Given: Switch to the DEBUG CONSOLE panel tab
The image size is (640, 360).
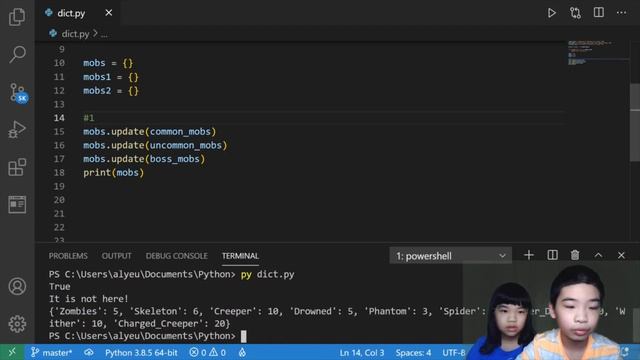Looking at the screenshot, I should [176, 256].
